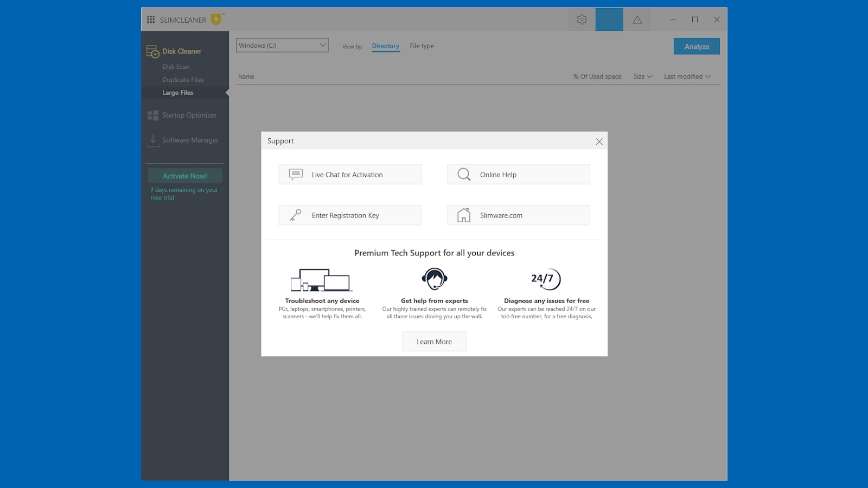
Task: Open the settings gear icon
Action: [x=582, y=20]
